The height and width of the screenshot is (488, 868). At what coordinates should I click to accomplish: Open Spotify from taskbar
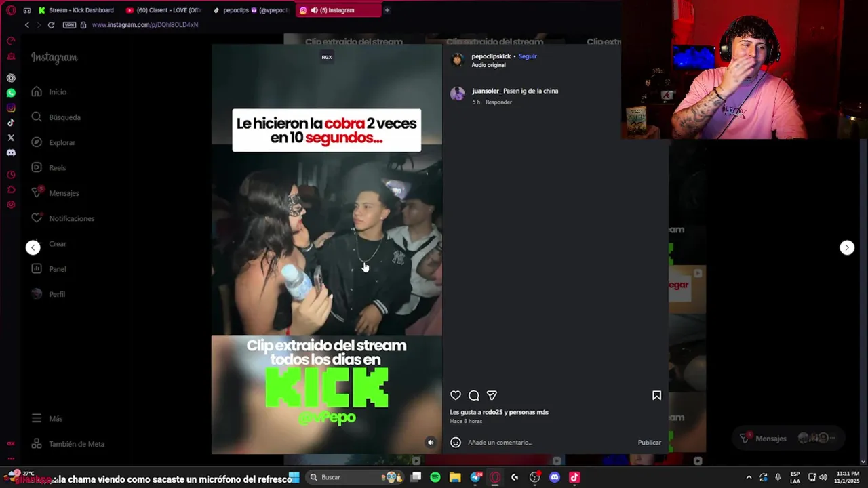pos(435,477)
